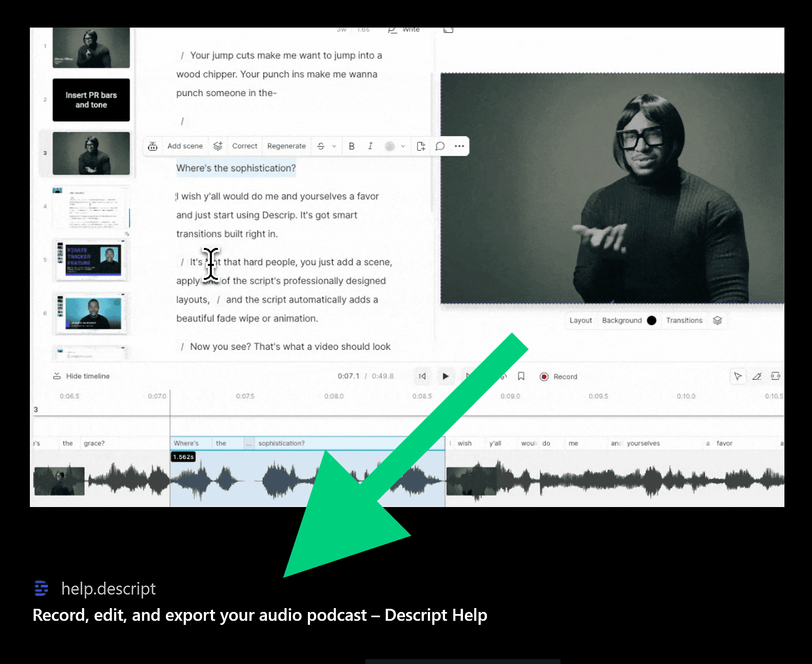Click the Regenerate button in the toolbar

[x=286, y=146]
